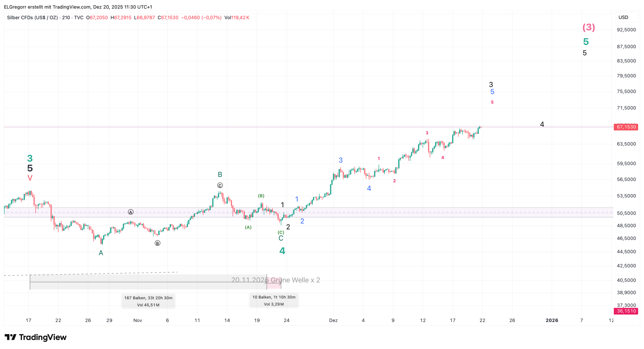Click the 2026 year label on time axis
The image size is (644, 349).
[552, 320]
